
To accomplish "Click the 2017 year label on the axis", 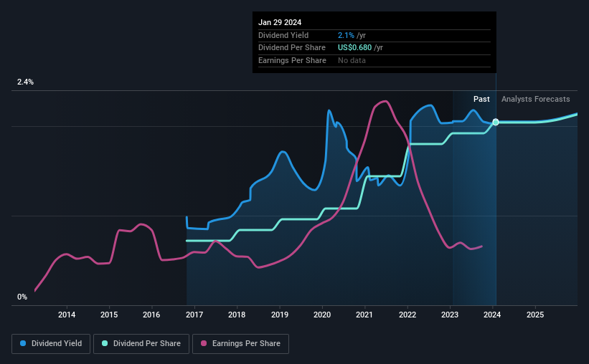I will [194, 315].
